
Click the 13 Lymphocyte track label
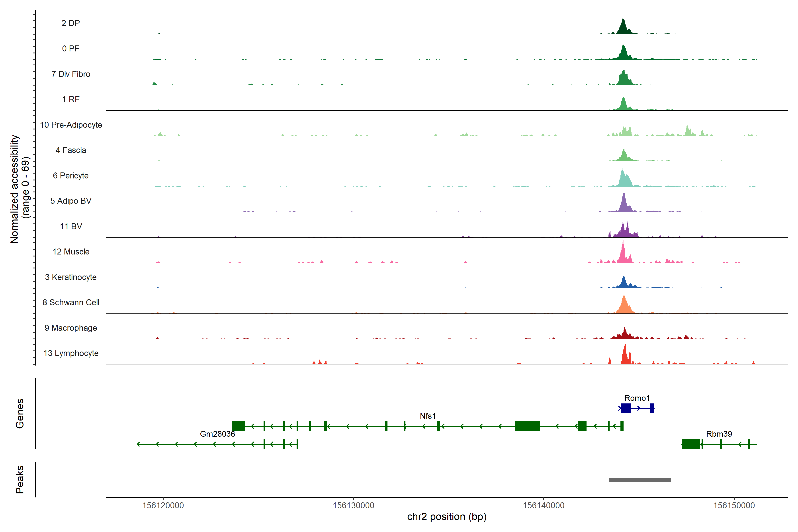click(71, 353)
